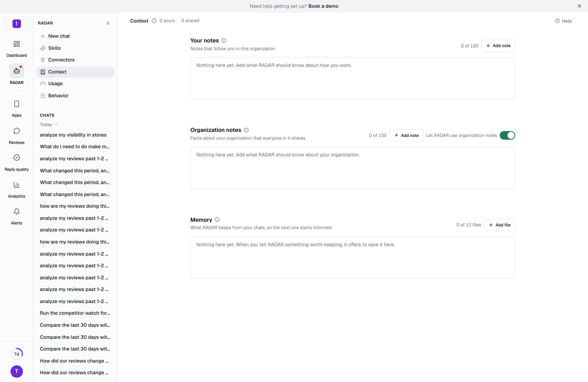Viewport: 588px width, 382px height.
Task: Open Skills in RADAR menu
Action: click(75, 48)
